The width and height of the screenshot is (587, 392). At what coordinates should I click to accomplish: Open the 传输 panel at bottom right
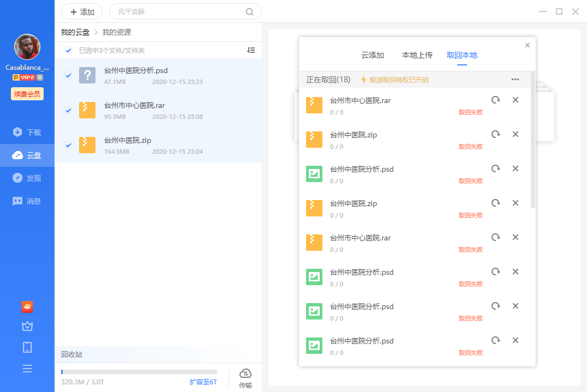click(245, 377)
